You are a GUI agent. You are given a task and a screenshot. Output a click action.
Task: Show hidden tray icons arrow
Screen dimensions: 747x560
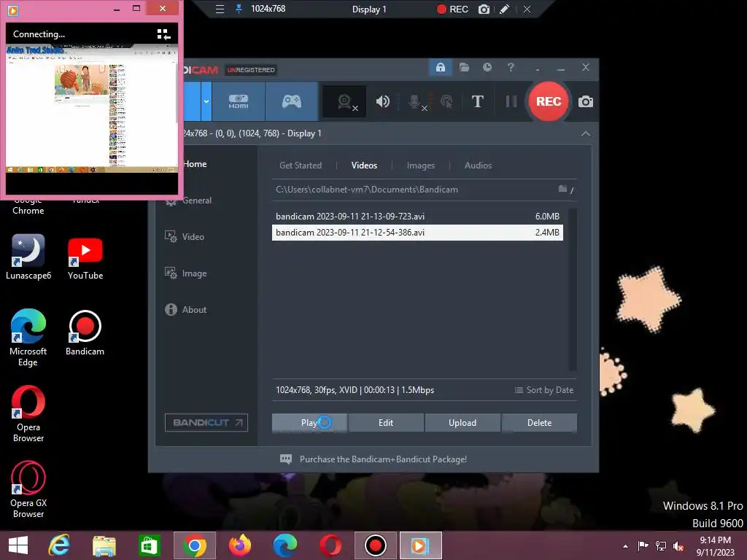click(x=625, y=546)
